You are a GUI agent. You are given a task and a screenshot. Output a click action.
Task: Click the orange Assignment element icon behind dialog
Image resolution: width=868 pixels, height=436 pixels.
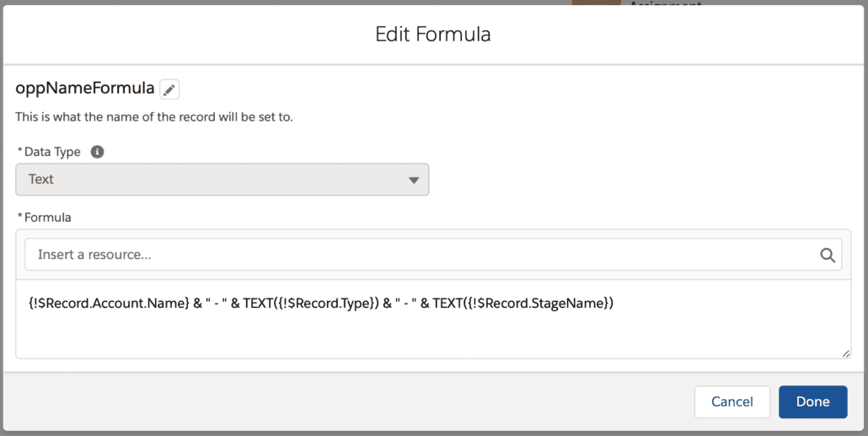pos(597,3)
